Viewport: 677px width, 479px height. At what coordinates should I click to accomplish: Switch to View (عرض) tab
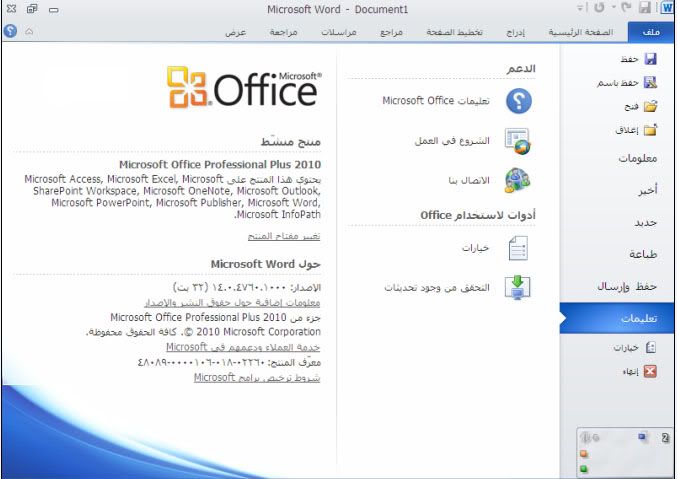(x=236, y=32)
